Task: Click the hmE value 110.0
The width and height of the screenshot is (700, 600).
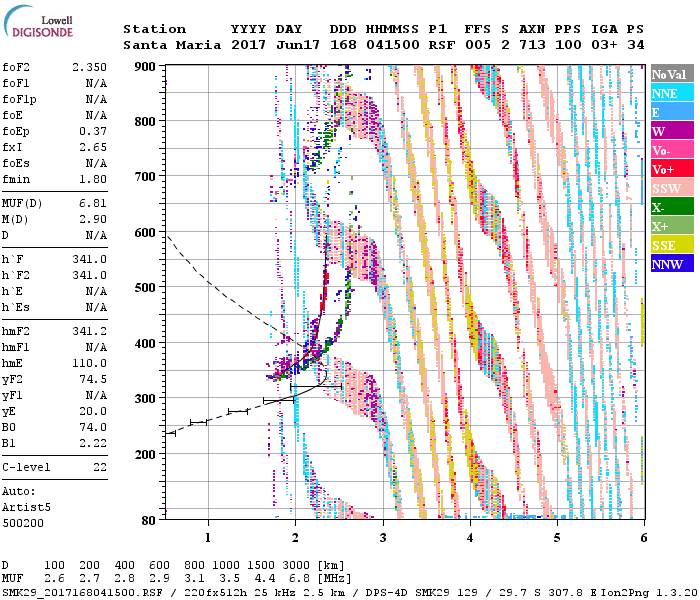Action: click(x=89, y=363)
